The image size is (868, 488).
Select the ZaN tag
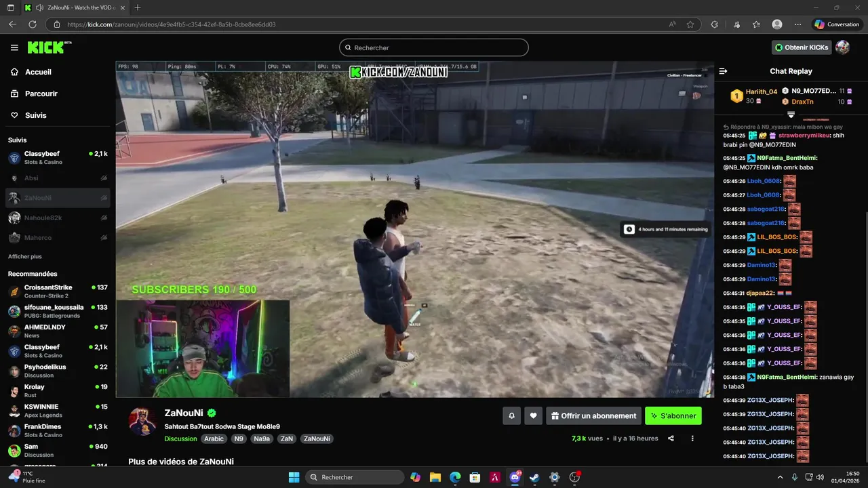[x=287, y=439]
